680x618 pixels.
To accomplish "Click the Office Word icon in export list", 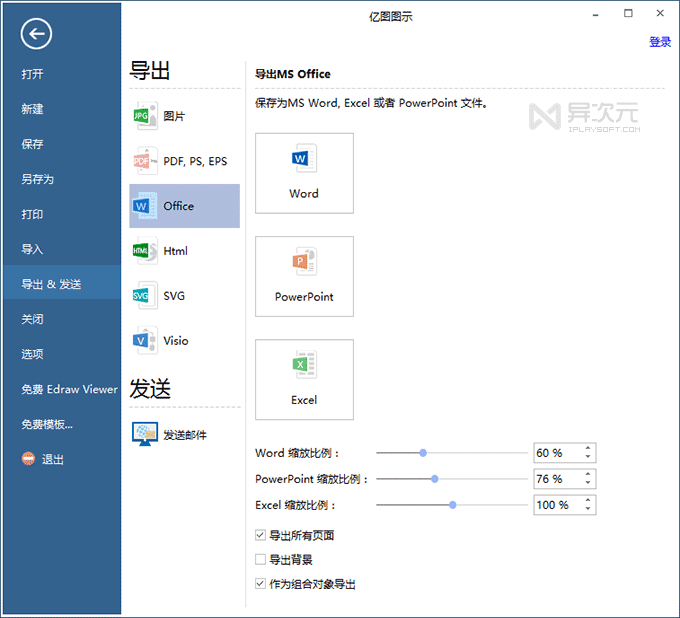I will point(145,206).
